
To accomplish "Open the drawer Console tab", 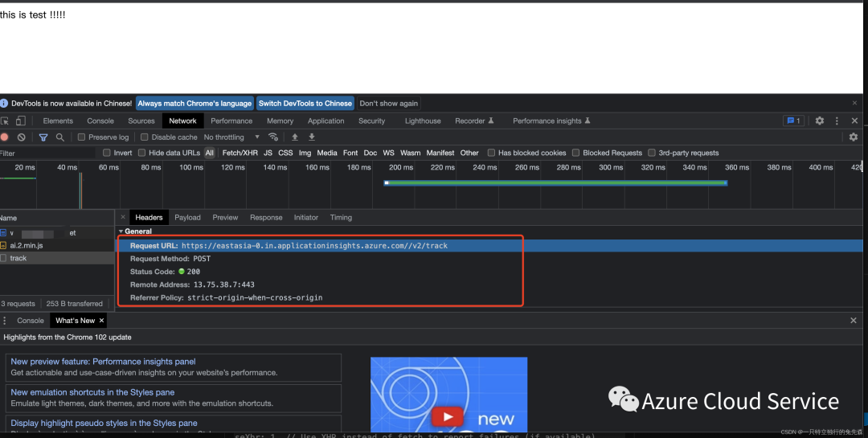I will 31,321.
